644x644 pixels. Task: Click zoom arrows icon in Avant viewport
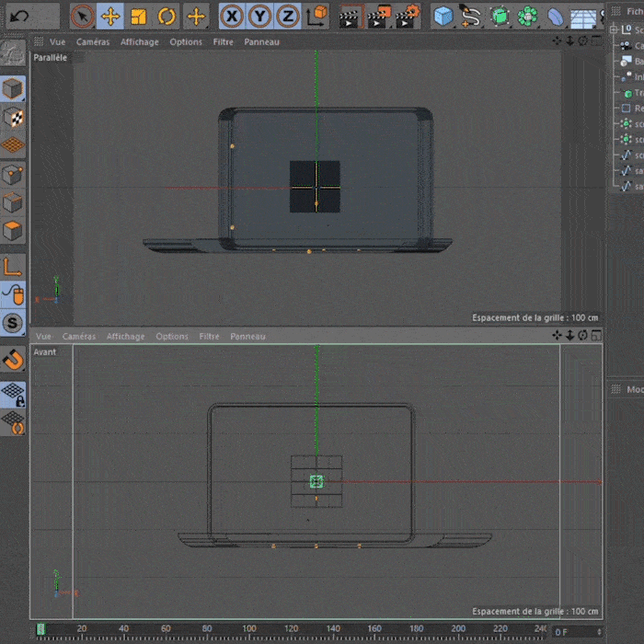tap(569, 335)
